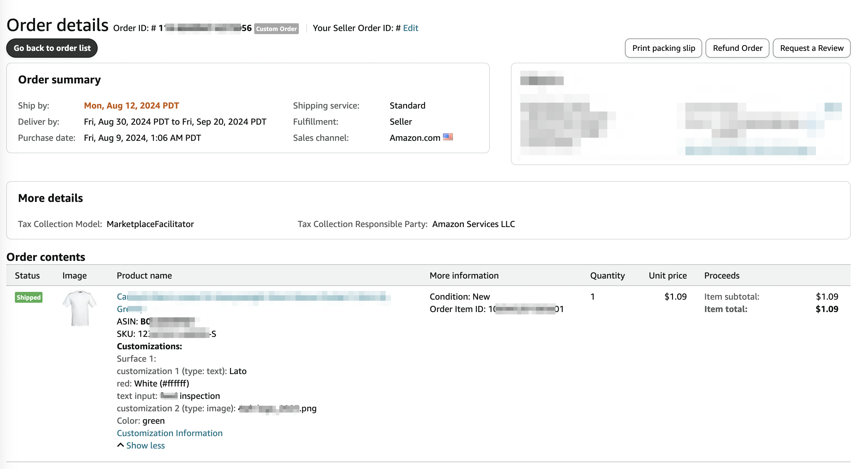The image size is (868, 469).
Task: Click the Unit price column header
Action: (667, 275)
